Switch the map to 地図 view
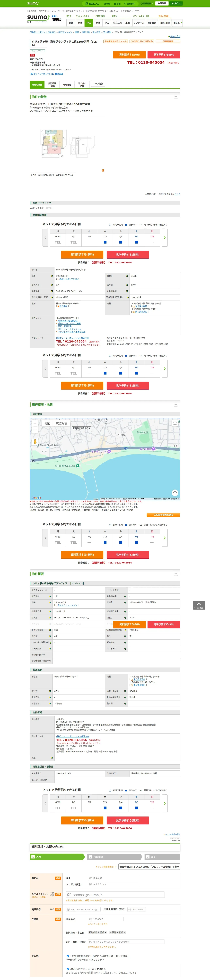The image size is (210, 980). pyautogui.click(x=47, y=423)
